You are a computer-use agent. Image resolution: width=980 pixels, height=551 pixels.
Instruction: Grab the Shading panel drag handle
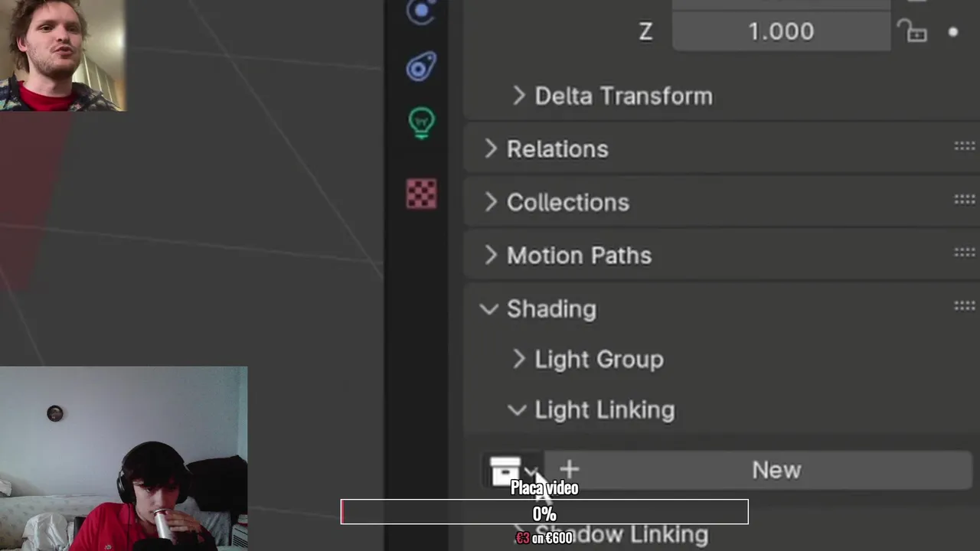pyautogui.click(x=965, y=306)
